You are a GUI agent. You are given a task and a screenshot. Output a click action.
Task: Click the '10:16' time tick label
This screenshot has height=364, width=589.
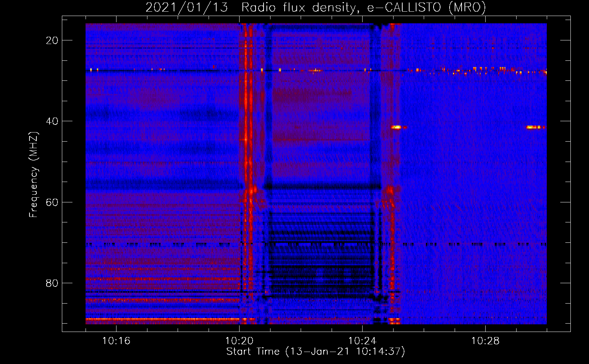click(116, 341)
